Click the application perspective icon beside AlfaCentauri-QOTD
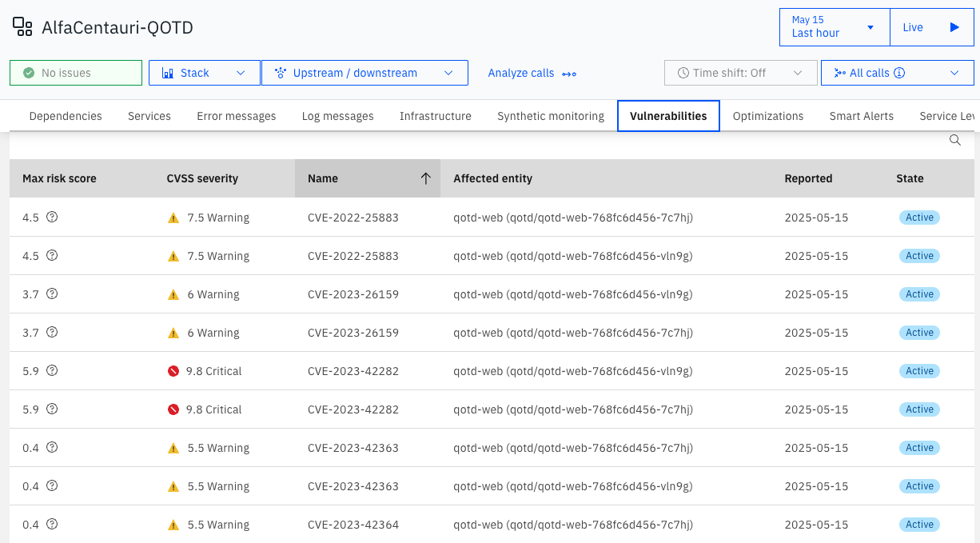The height and width of the screenshot is (543, 980). [x=22, y=27]
